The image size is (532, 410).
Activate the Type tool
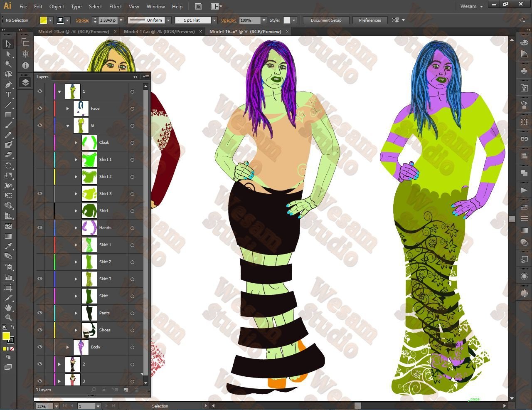(8, 95)
